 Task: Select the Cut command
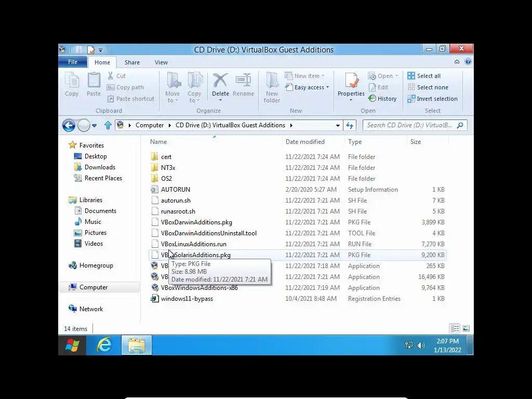coord(116,76)
